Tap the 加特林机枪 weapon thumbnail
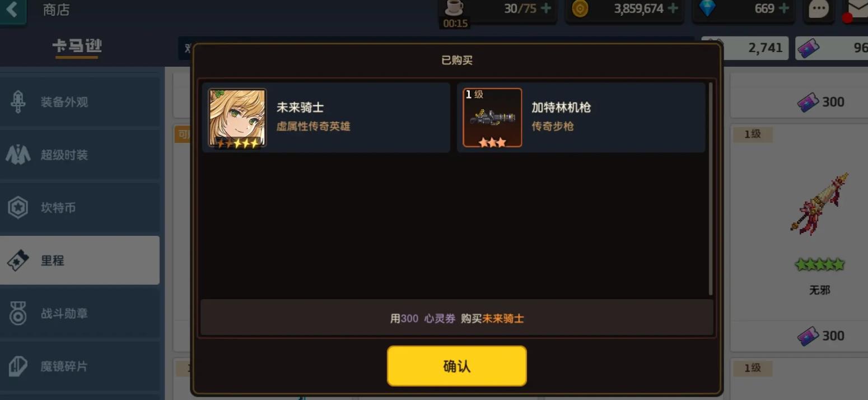Viewport: 868px width, 400px height. (x=492, y=118)
